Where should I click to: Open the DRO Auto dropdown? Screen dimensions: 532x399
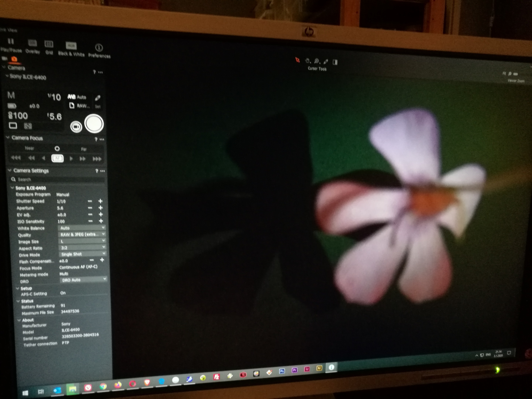[83, 279]
